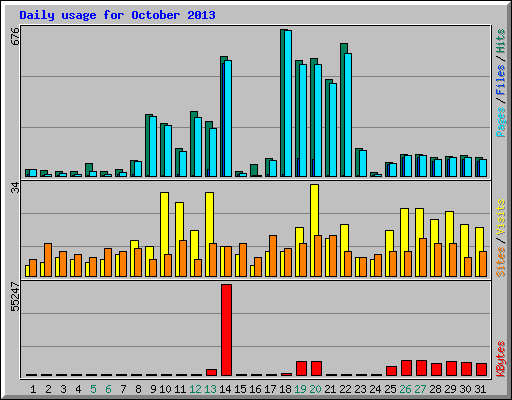Click the 55247 axis maximum label
512x400 pixels.
click(x=15, y=296)
